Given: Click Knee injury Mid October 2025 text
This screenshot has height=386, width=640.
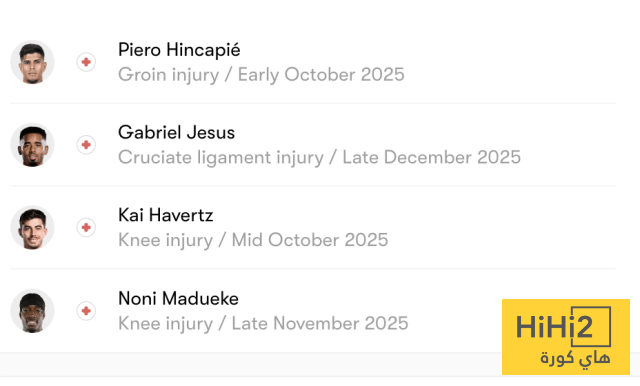Looking at the screenshot, I should click(x=253, y=240).
